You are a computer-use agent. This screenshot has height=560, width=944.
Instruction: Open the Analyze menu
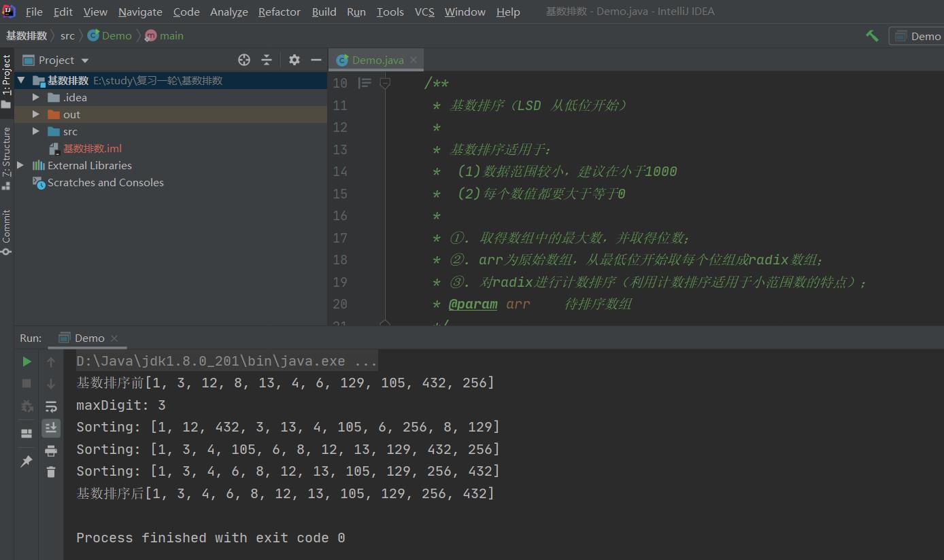(229, 12)
